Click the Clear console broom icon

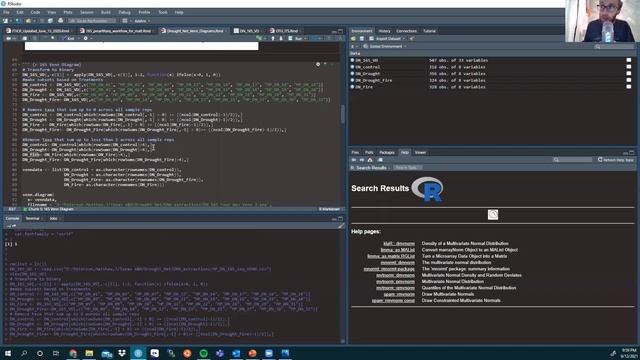tap(341, 226)
